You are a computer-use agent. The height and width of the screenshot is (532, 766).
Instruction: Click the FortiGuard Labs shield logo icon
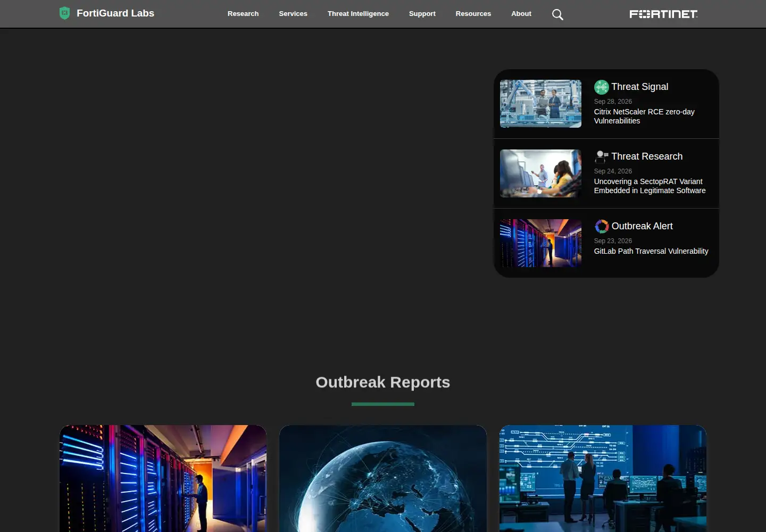click(64, 13)
